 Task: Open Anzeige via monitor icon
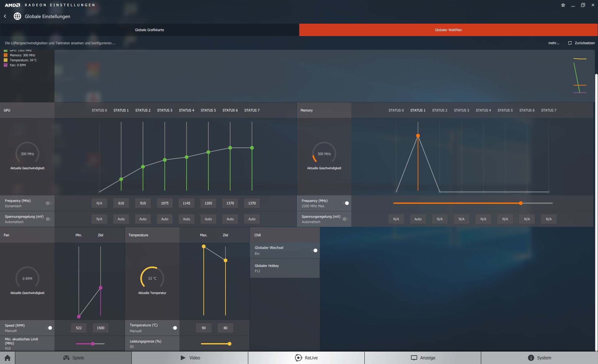[x=414, y=358]
